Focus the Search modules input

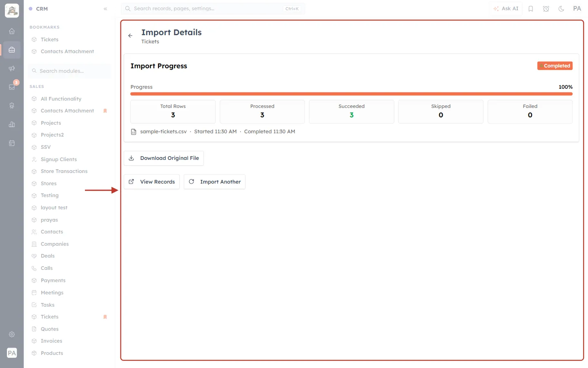70,71
